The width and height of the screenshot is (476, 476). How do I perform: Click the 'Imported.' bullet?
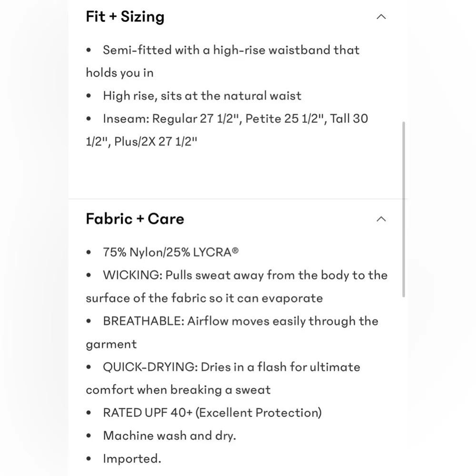pyautogui.click(x=132, y=459)
